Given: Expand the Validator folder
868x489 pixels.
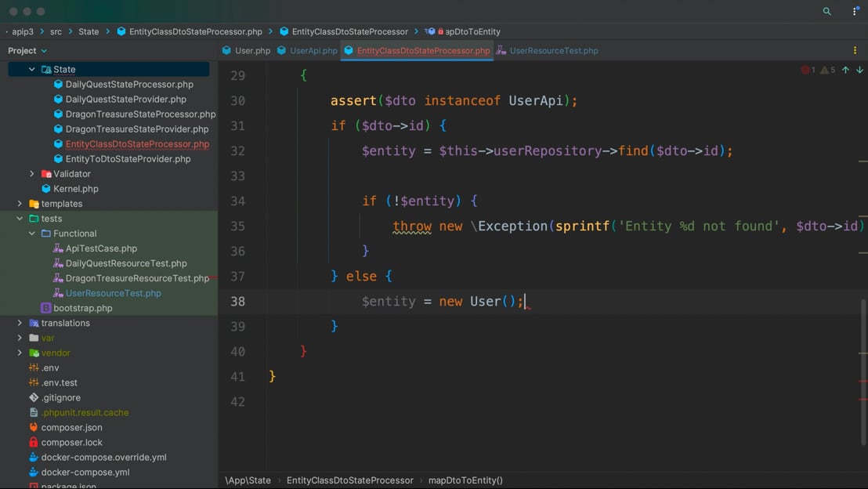Looking at the screenshot, I should [x=32, y=173].
